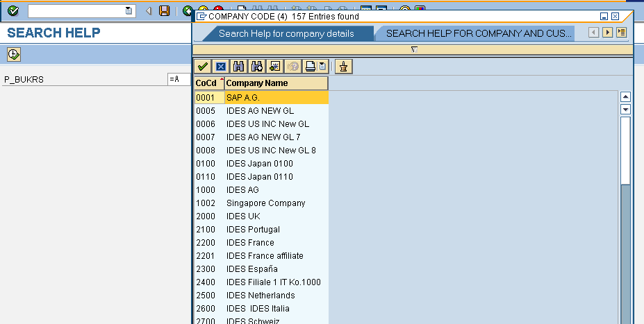The width and height of the screenshot is (644, 324).
Task: Select the 'SAP A.G.' row
Action: tap(276, 98)
